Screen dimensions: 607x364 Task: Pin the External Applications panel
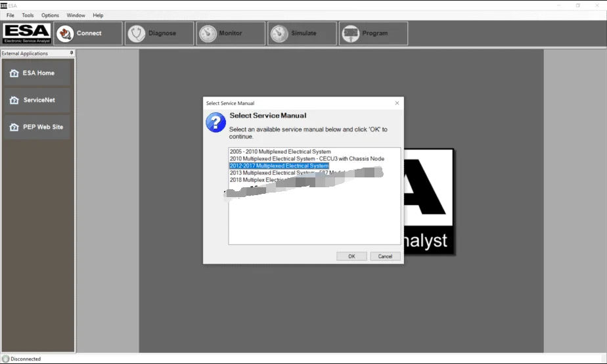(x=71, y=53)
